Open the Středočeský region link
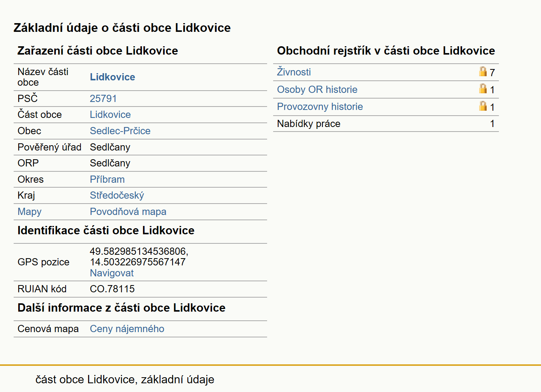 117,195
